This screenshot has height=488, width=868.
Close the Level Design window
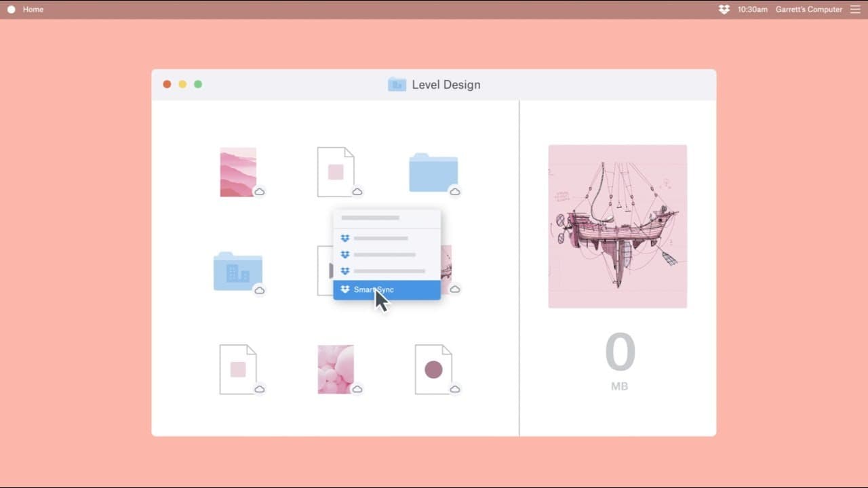point(167,84)
